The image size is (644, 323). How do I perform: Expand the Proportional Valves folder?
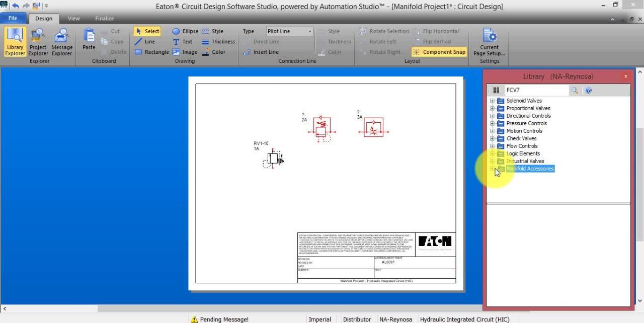492,108
